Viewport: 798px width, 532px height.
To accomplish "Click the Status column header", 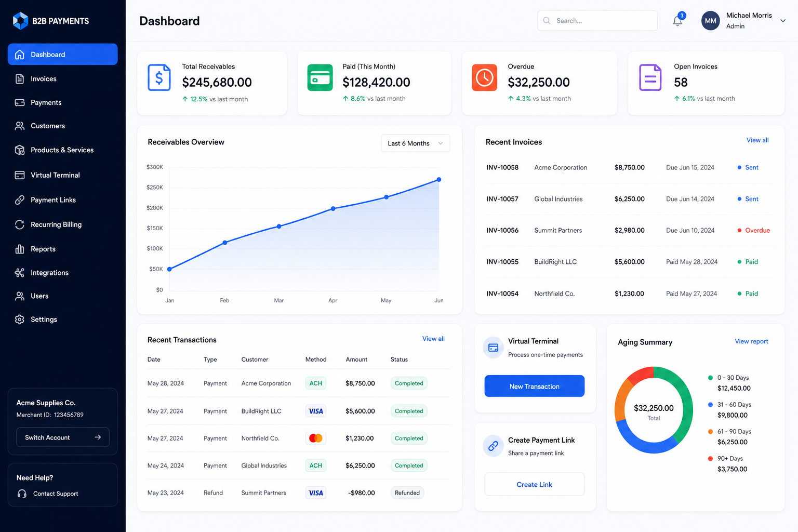I will [399, 360].
